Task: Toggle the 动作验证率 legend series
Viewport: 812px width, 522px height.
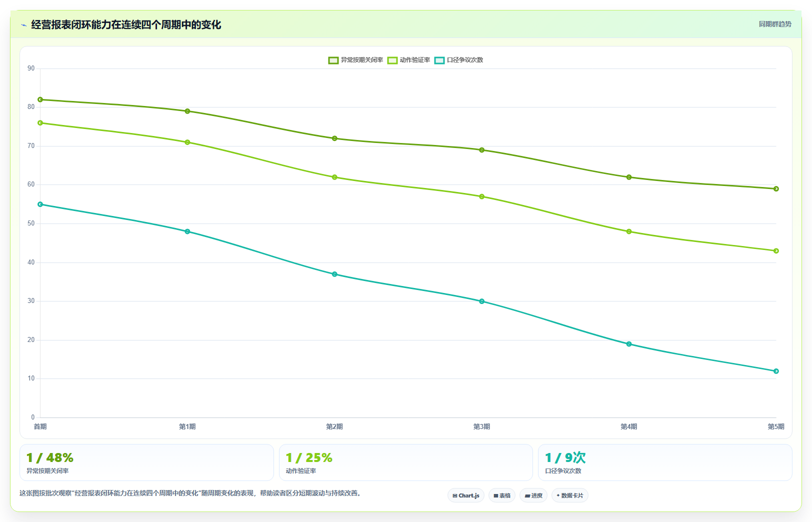Action: point(408,60)
